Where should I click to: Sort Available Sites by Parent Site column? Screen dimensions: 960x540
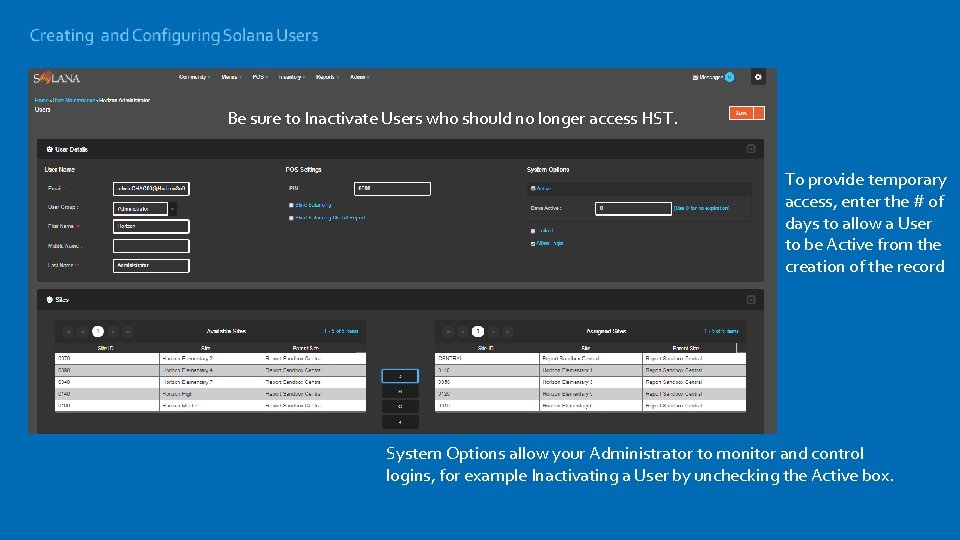306,348
